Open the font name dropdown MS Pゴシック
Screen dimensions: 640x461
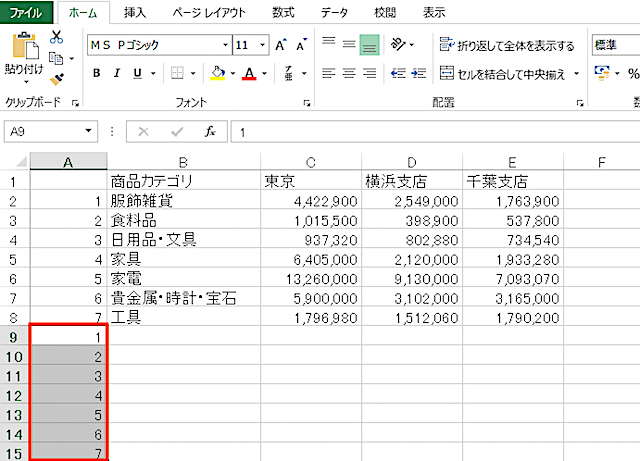[225, 45]
